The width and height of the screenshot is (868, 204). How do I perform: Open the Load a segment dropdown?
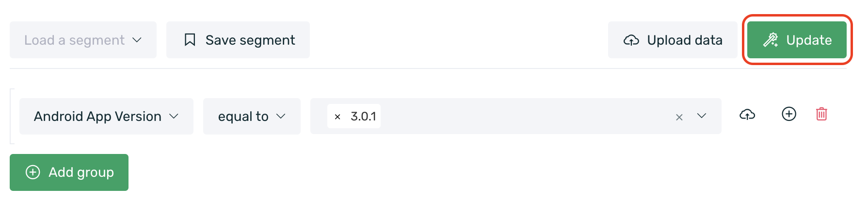(x=83, y=40)
